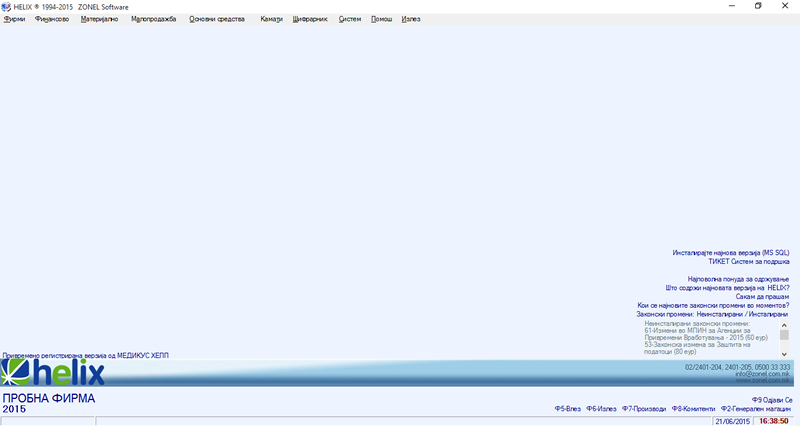This screenshot has height=426, width=800.
Task: Click the 'Ф8-Комитенти' shortcut
Action: coord(693,409)
